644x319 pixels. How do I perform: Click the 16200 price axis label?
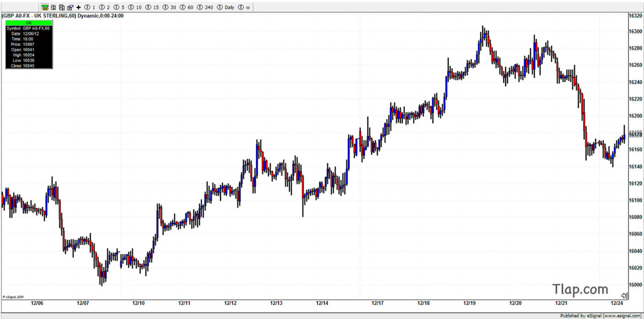pyautogui.click(x=635, y=116)
